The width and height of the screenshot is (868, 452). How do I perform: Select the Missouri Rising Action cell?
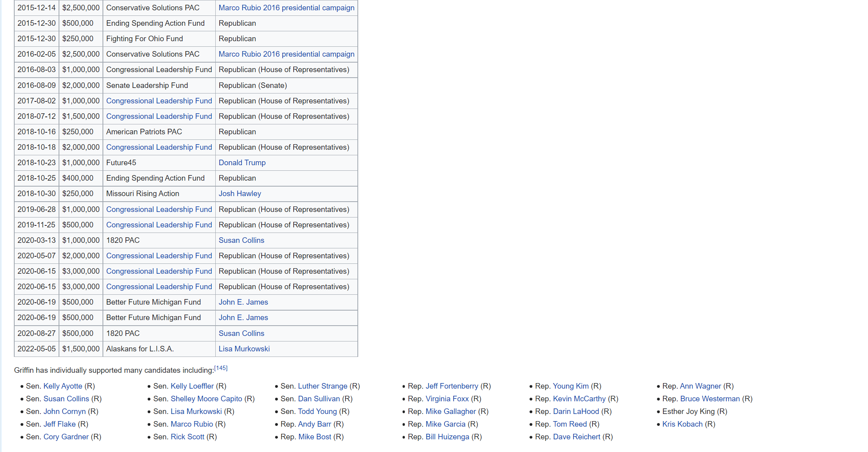[159, 193]
